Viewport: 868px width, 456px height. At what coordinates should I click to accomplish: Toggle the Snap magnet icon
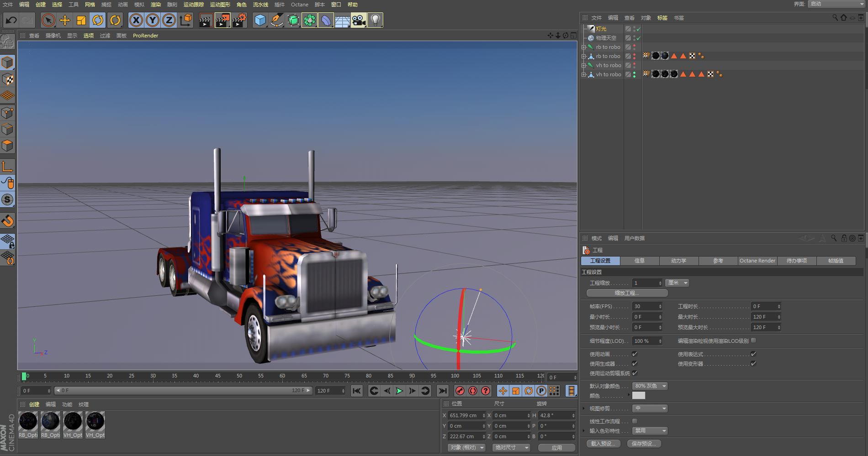click(8, 221)
